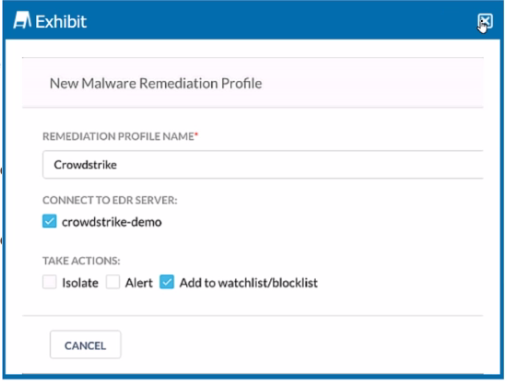Click the Exhibit title text

[61, 22]
